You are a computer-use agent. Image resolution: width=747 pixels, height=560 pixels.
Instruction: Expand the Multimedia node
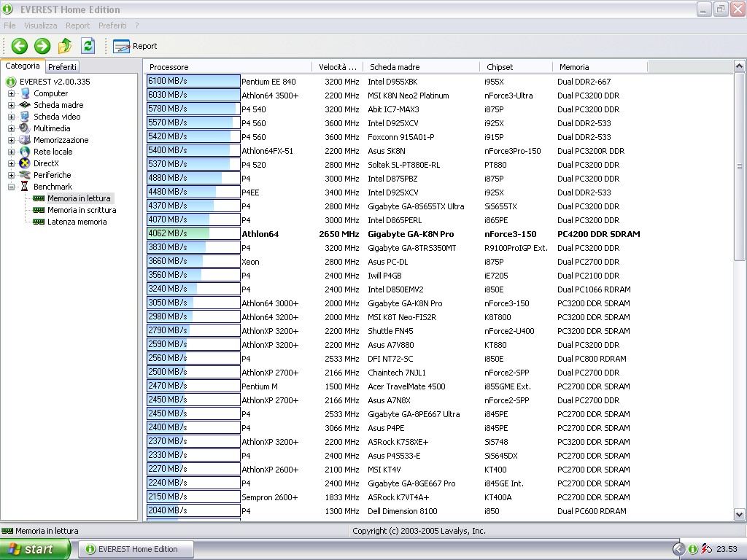coord(12,128)
